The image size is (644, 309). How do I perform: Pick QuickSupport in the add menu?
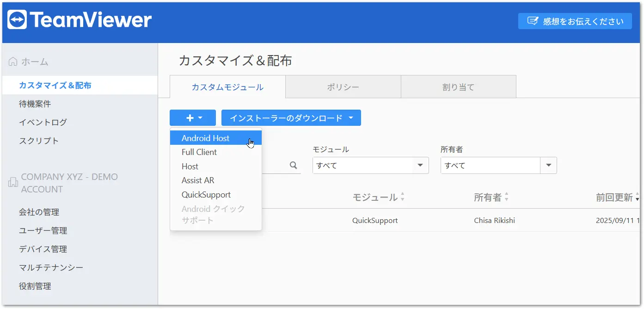(216, 195)
